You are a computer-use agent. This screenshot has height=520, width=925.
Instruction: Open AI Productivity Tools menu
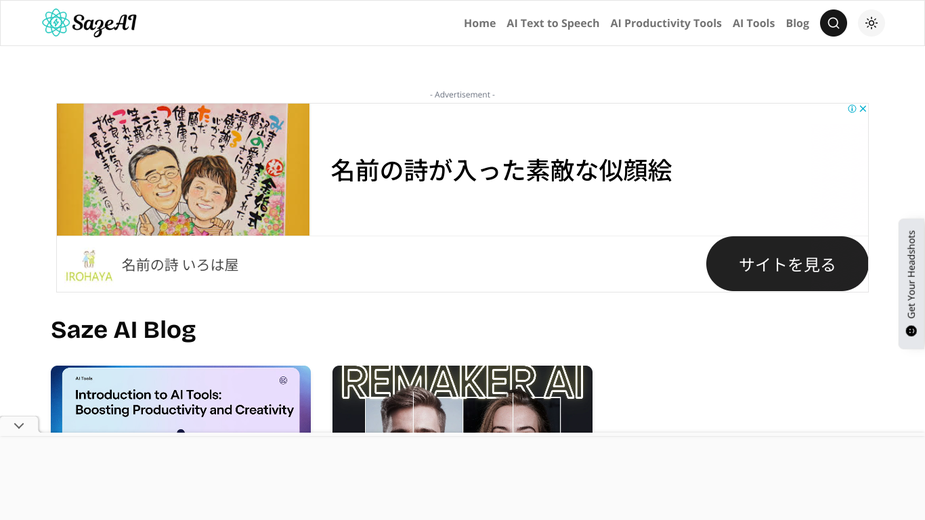click(665, 23)
